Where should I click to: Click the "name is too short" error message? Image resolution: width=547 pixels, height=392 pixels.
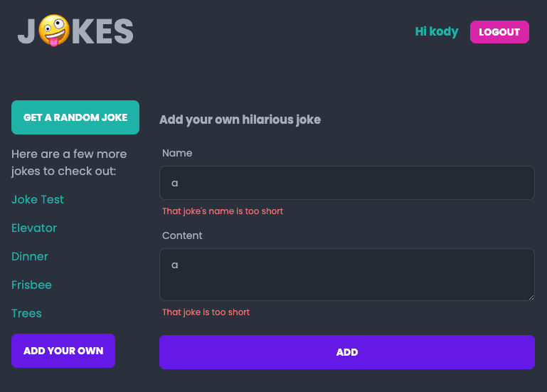click(x=223, y=211)
